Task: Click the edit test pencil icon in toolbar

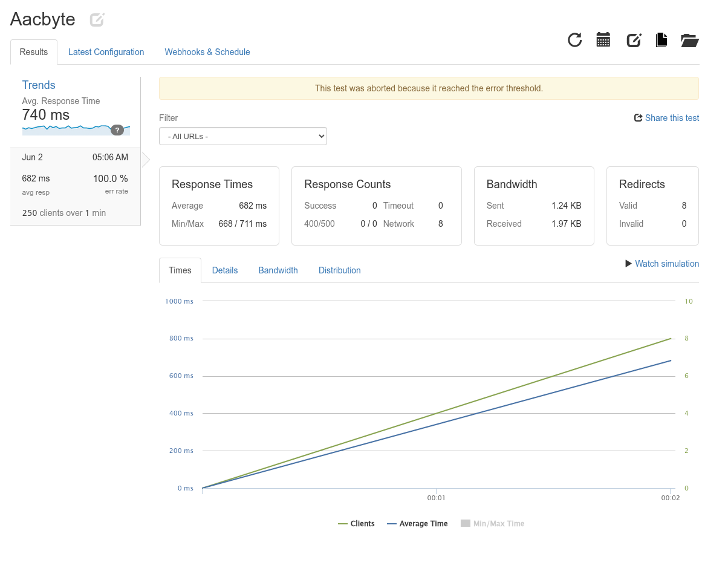Action: pos(634,40)
